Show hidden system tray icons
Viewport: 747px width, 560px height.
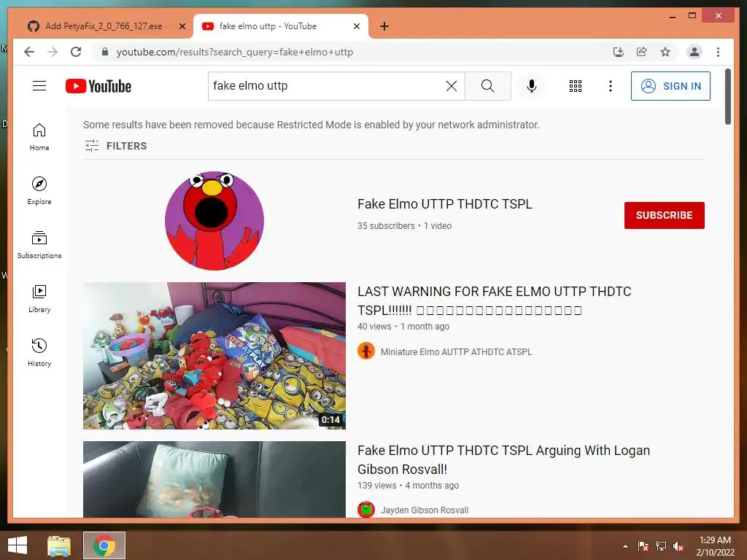(x=625, y=546)
